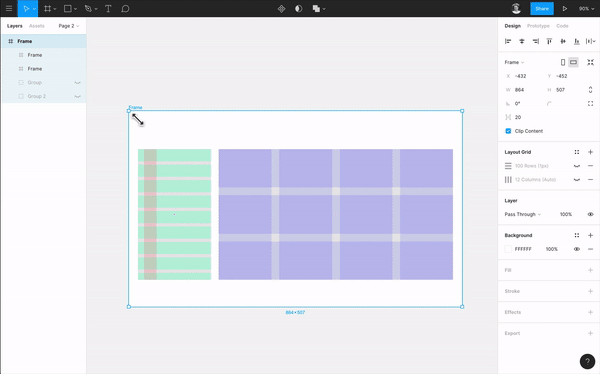Click the Mask icon in toolbar
Viewport: 600px width, 374px height.
click(298, 8)
